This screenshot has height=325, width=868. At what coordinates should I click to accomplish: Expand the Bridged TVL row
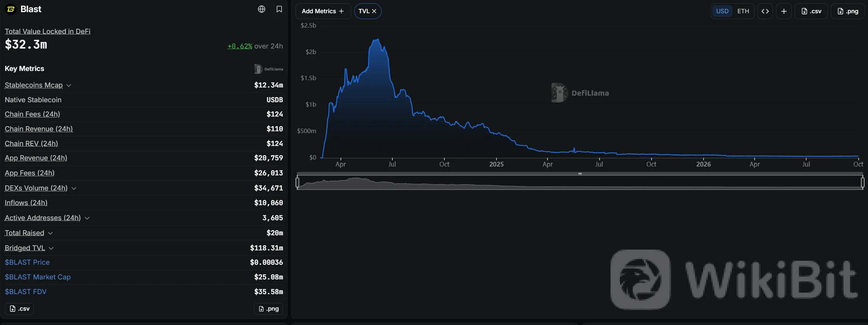pyautogui.click(x=51, y=248)
